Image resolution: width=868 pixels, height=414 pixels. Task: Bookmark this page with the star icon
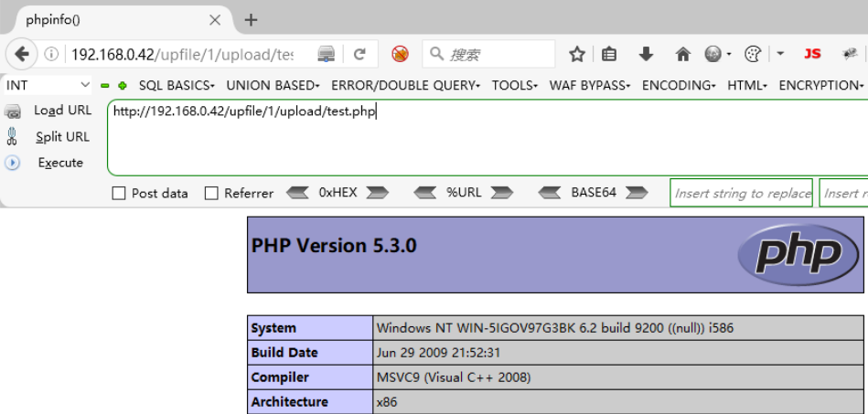pos(577,54)
